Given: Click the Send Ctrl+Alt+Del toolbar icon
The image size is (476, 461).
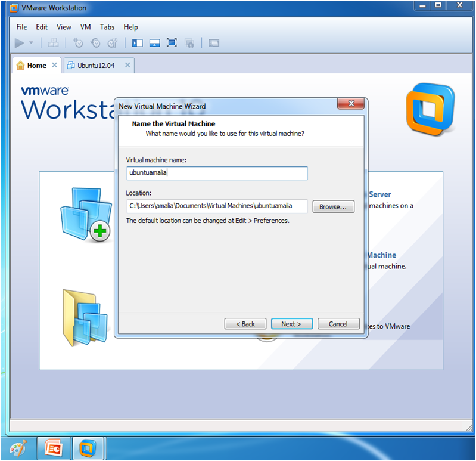Looking at the screenshot, I should pyautogui.click(x=54, y=43).
